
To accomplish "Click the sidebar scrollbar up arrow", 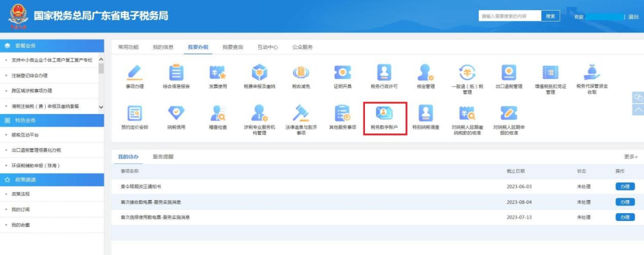I will (101, 60).
